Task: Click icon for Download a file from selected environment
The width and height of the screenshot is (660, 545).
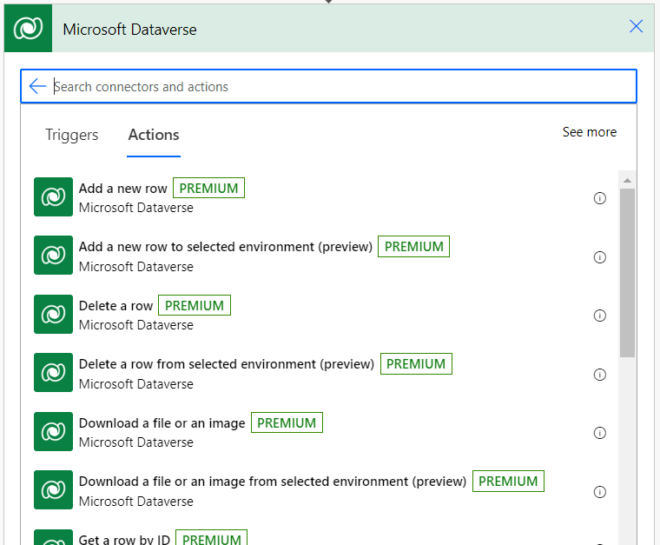Action: tap(53, 490)
